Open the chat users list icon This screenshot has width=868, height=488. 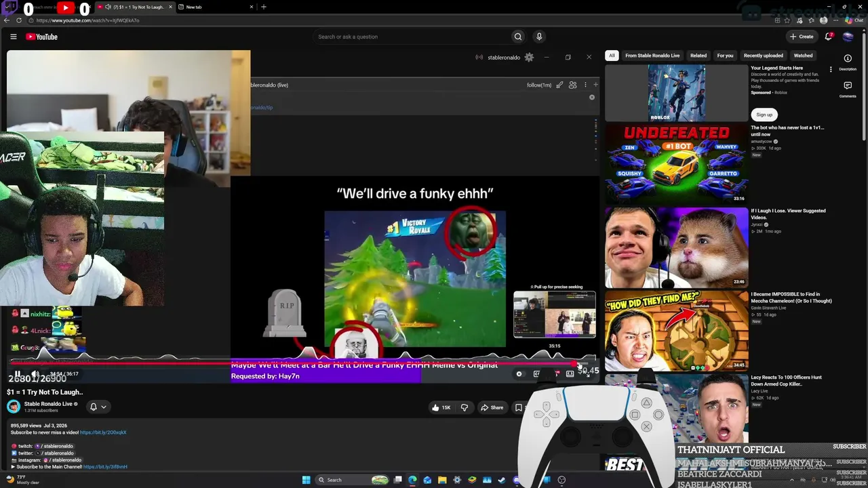[x=572, y=85]
